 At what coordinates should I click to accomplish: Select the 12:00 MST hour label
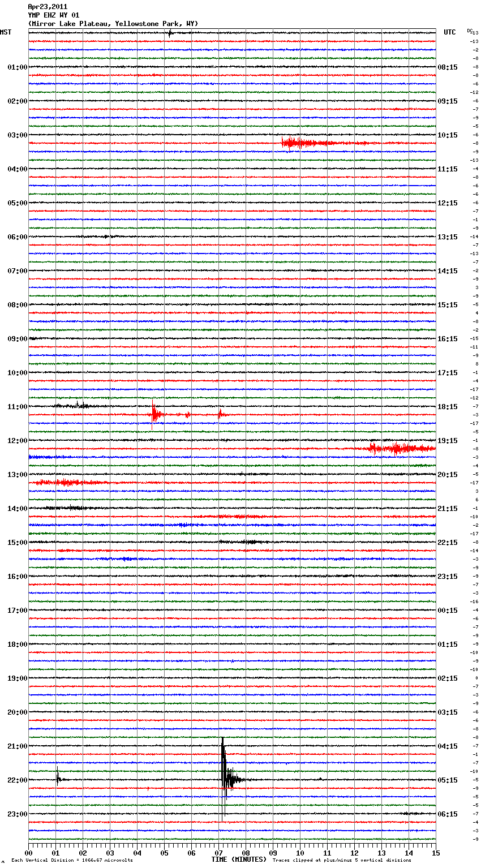coord(17,441)
